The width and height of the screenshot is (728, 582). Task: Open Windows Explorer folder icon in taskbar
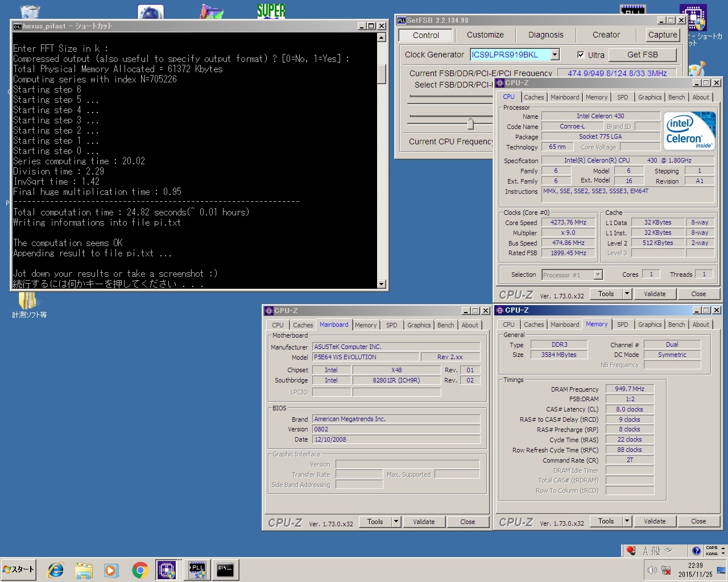(x=84, y=570)
